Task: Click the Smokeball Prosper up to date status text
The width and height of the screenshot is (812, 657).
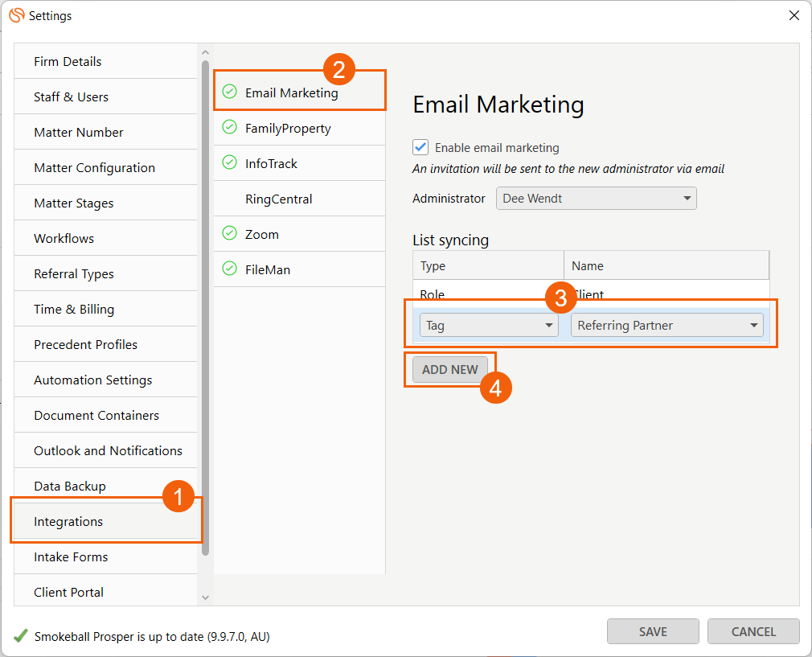Action: 152,636
